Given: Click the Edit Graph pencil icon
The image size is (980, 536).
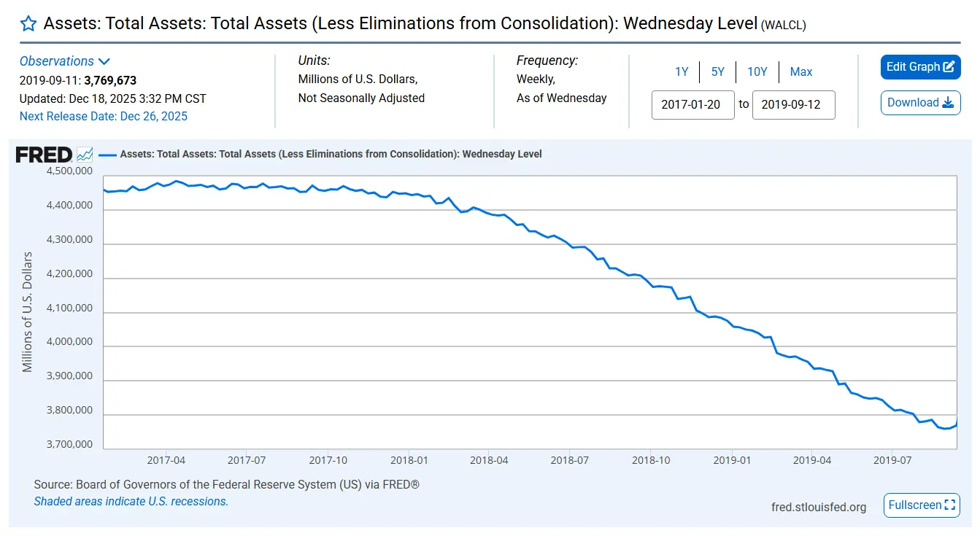Looking at the screenshot, I should point(949,67).
